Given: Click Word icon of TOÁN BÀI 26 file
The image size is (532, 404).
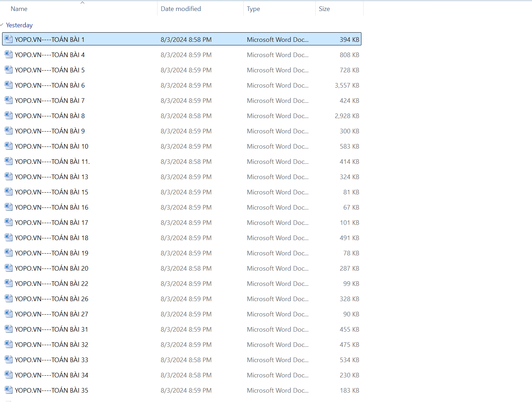Looking at the screenshot, I should tap(9, 298).
